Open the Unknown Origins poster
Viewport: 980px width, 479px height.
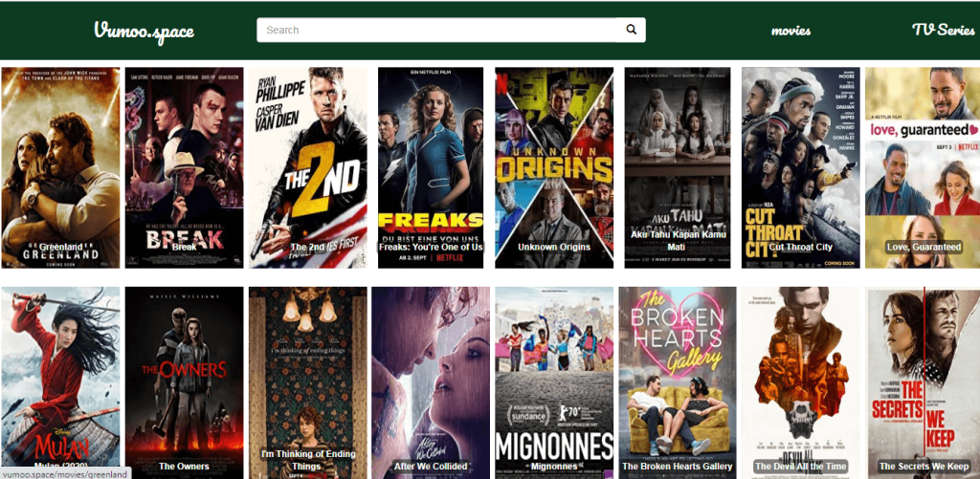click(554, 168)
